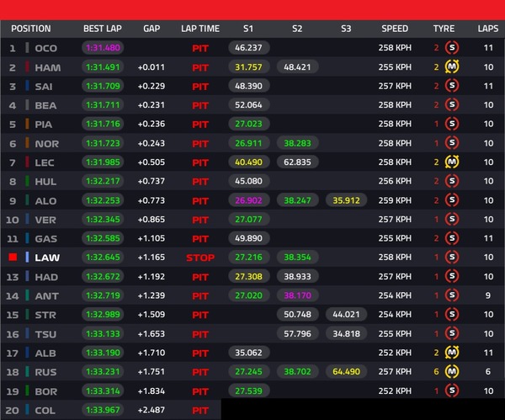The image size is (505, 420).
Task: Click the PIT status in VER's row
Action: pos(200,220)
